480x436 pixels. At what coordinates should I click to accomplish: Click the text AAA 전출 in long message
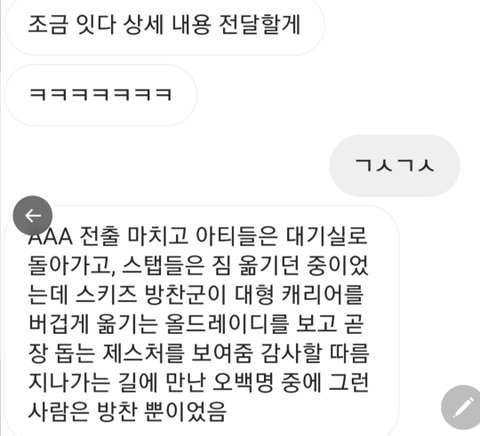click(x=74, y=236)
